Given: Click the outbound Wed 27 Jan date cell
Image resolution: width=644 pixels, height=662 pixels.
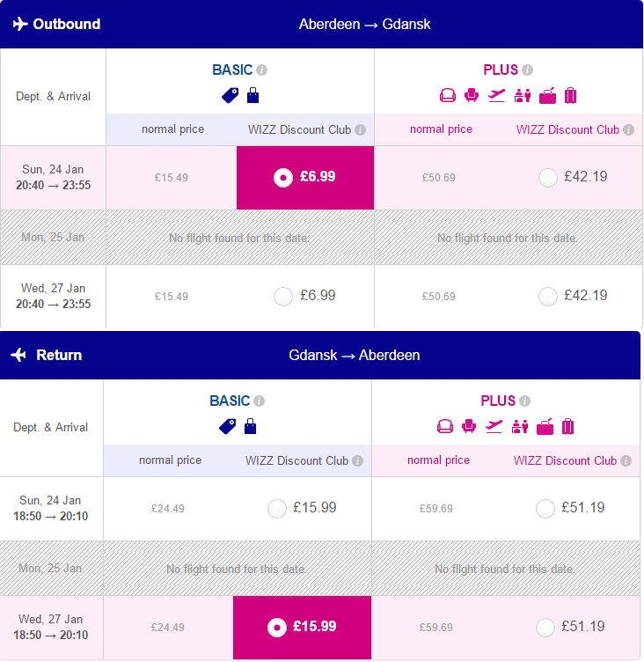Looking at the screenshot, I should (x=53, y=297).
